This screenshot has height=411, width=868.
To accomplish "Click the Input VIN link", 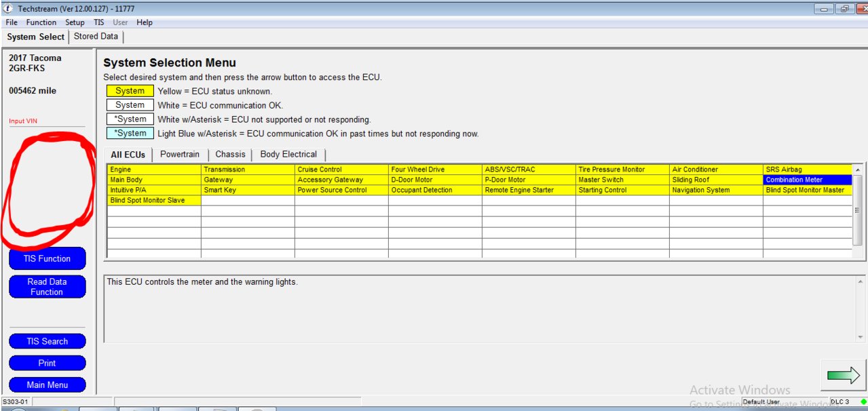I will point(23,121).
